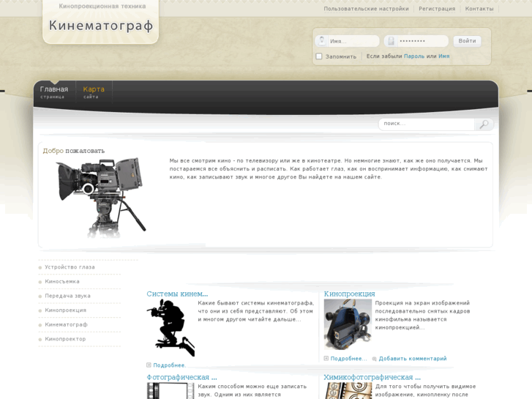Click the user icon in the name field

coord(322,41)
